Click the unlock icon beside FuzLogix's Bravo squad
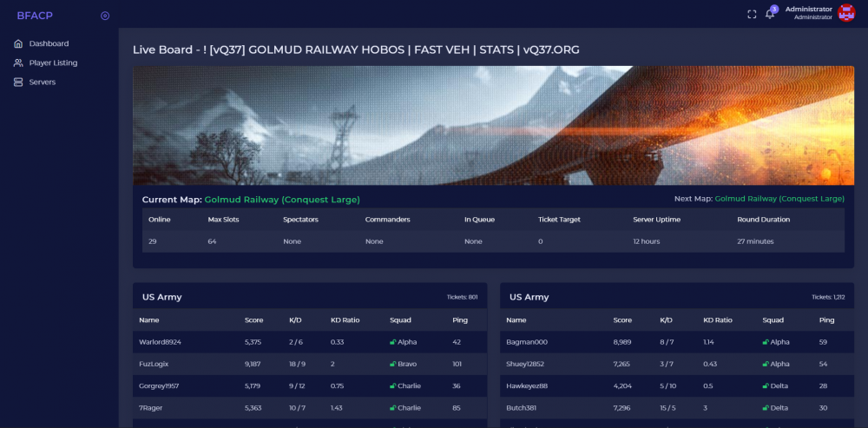The width and height of the screenshot is (868, 428). [x=392, y=365]
